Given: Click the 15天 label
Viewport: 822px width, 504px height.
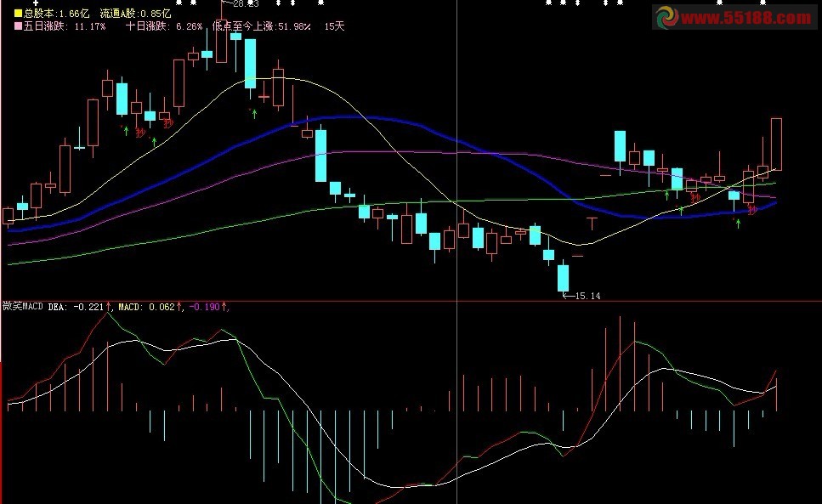Looking at the screenshot, I should click(x=334, y=26).
